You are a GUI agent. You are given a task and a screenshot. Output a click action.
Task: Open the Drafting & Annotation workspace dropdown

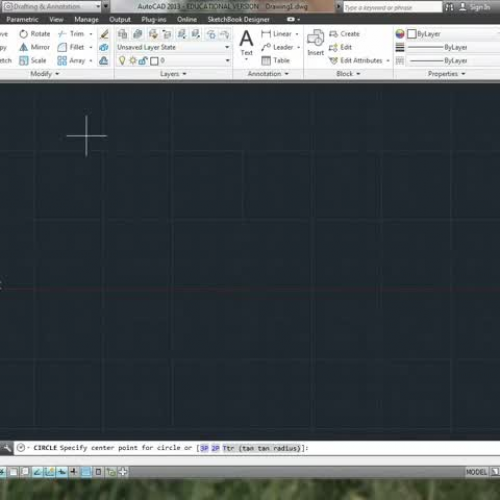52,6
